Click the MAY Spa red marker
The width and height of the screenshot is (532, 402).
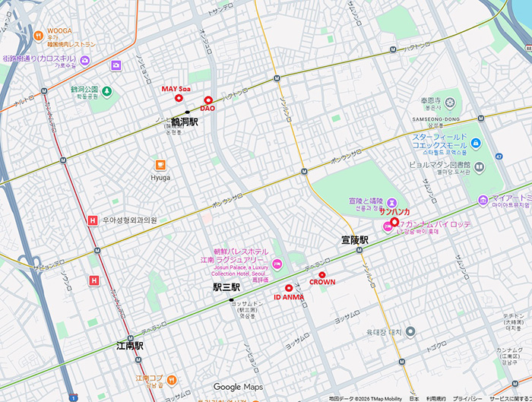pyautogui.click(x=179, y=98)
